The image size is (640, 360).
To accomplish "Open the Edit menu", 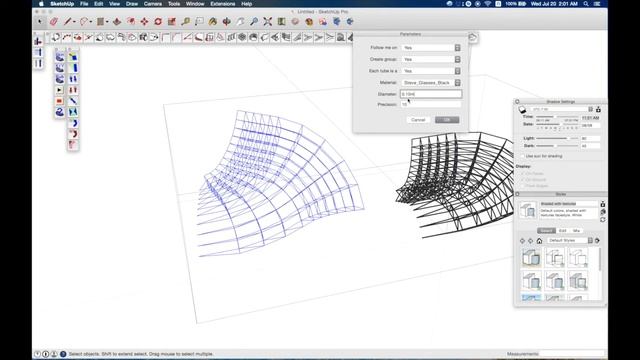I will click(x=98, y=4).
